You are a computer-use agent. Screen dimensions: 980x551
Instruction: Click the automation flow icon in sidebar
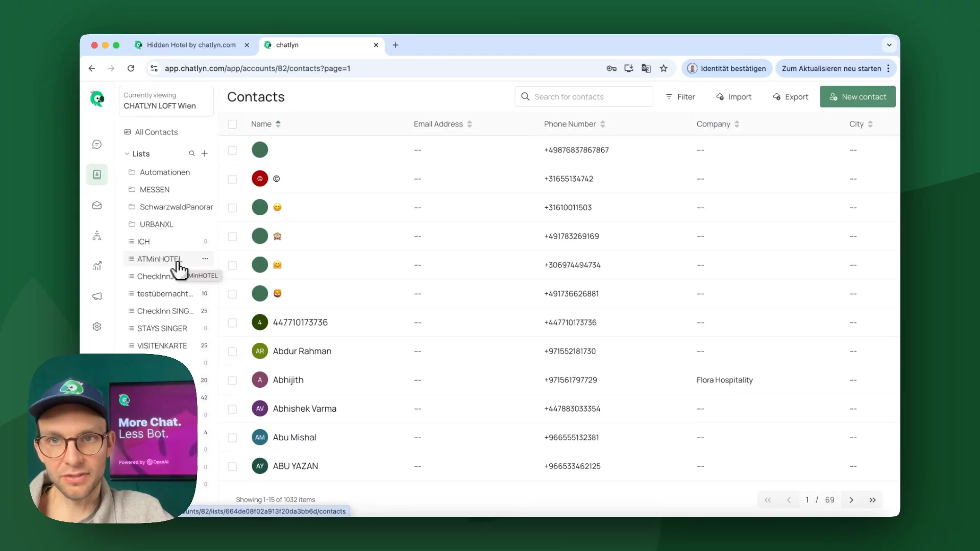coord(97,236)
